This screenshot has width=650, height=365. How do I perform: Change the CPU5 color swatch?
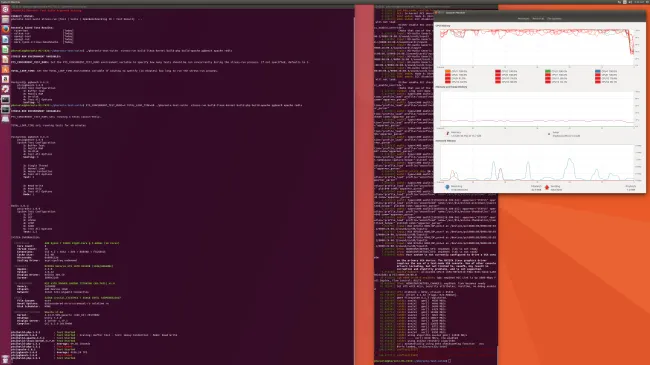tap(448, 75)
